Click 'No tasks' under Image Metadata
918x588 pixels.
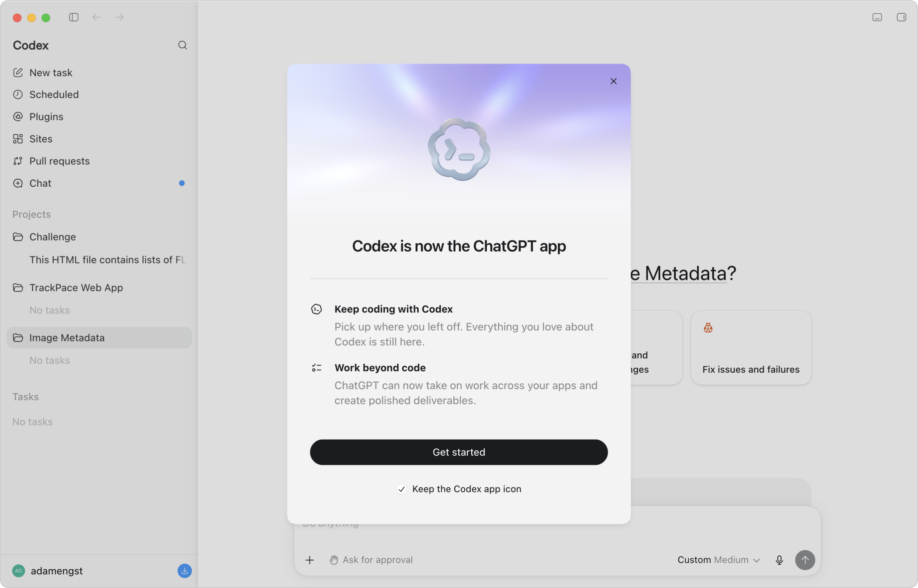(49, 360)
